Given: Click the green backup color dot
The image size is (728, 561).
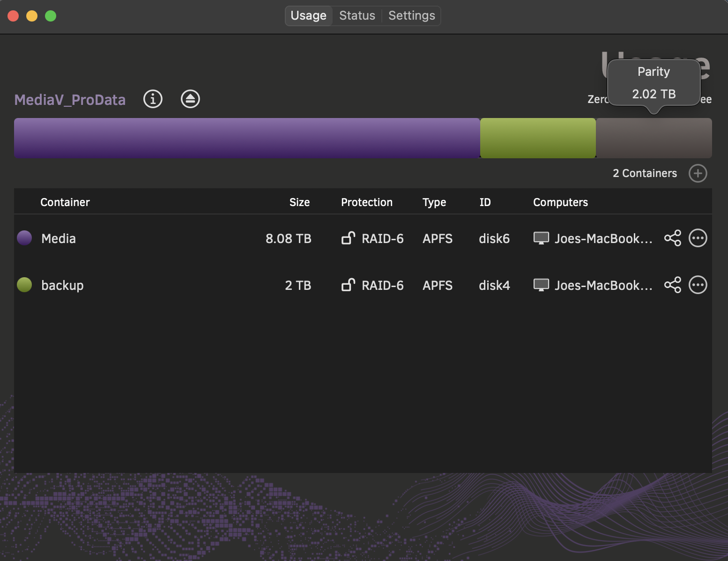Looking at the screenshot, I should click(24, 285).
